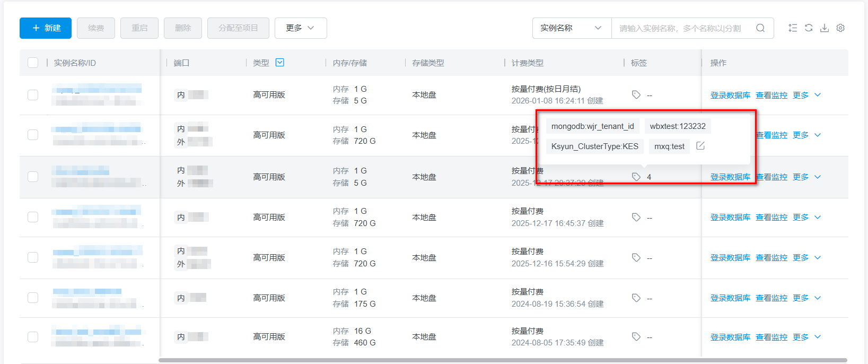Click 查看监控 in the 2026-01-08 row
Screen dimensions: 868x364
click(x=771, y=95)
